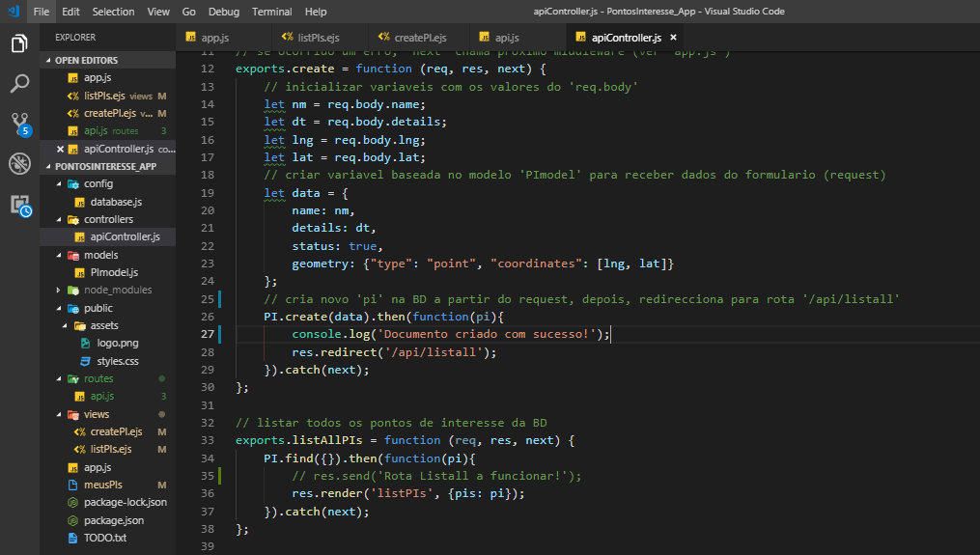Open the Selection menu
The height and width of the screenshot is (555, 980).
click(113, 12)
